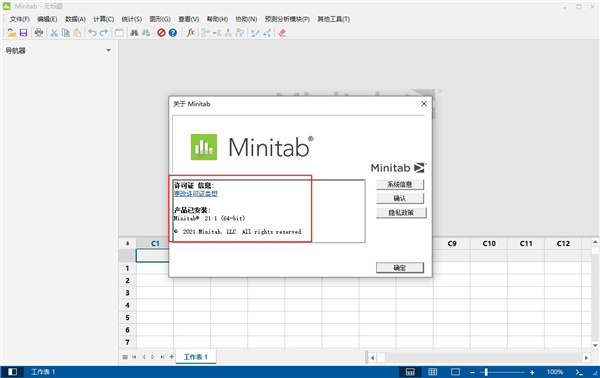Open the 查看(V) menu
The width and height of the screenshot is (600, 378).
tap(188, 19)
